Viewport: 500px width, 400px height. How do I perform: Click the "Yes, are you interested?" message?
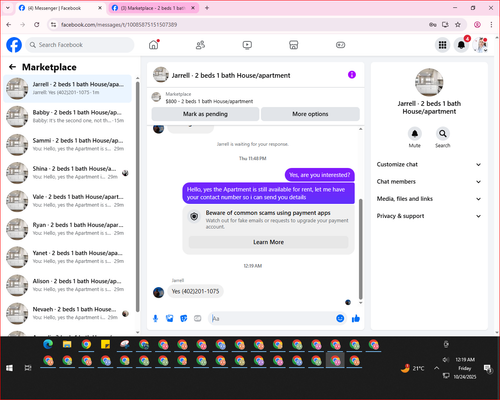pyautogui.click(x=320, y=175)
